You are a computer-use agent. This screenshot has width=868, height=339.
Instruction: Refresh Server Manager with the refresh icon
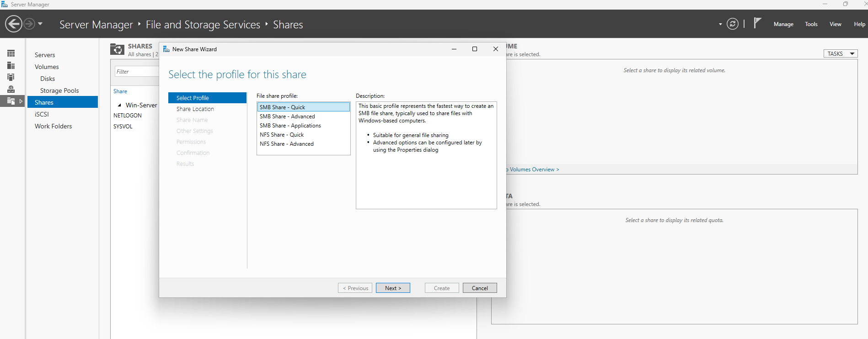click(733, 24)
